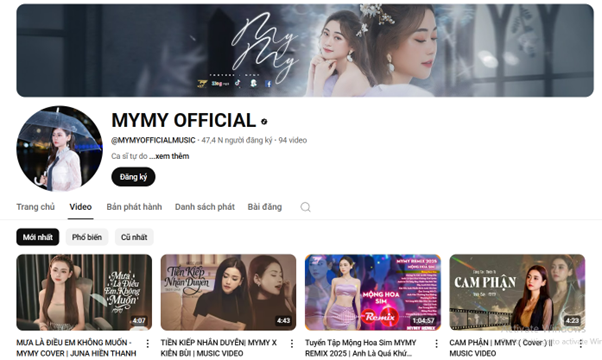
Task: Select the Cũ nhất filter chip
Action: tap(134, 237)
